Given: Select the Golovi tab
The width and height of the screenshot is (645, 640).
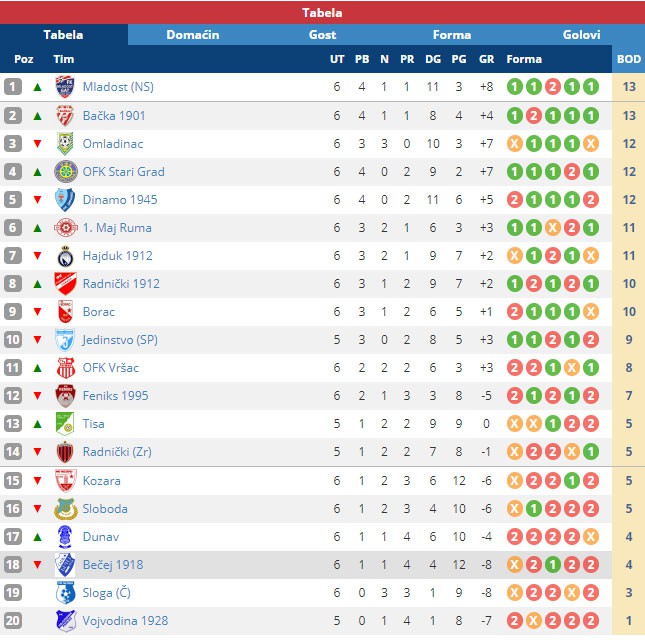Looking at the screenshot, I should pos(581,35).
